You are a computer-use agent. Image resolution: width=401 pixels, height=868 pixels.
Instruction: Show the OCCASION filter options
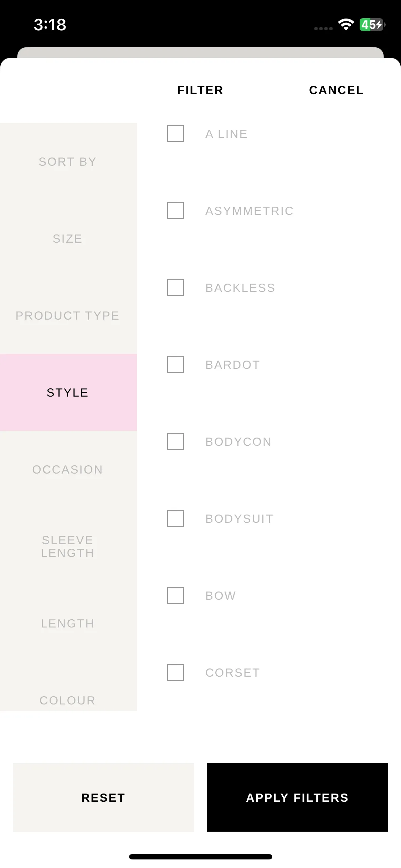[68, 470]
